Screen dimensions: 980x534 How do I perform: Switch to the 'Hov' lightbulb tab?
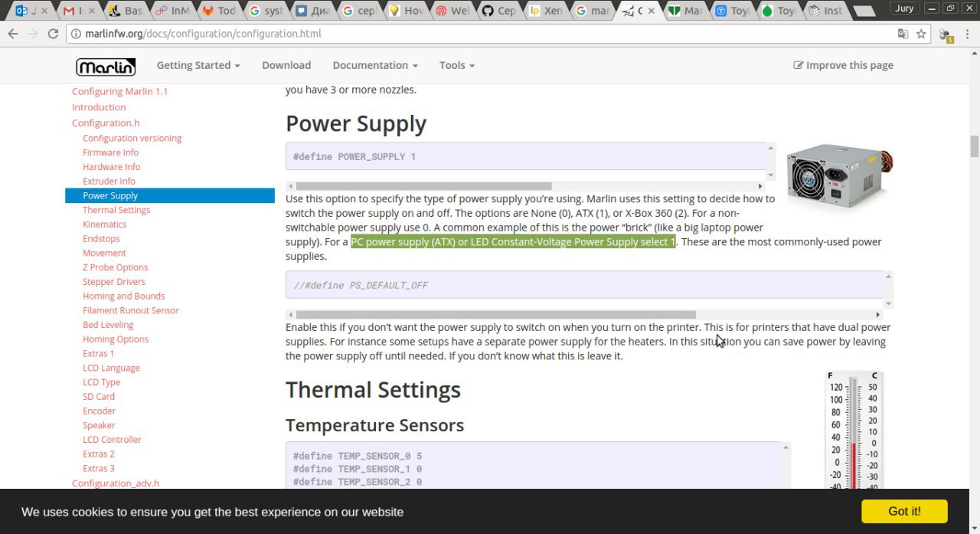point(405,11)
